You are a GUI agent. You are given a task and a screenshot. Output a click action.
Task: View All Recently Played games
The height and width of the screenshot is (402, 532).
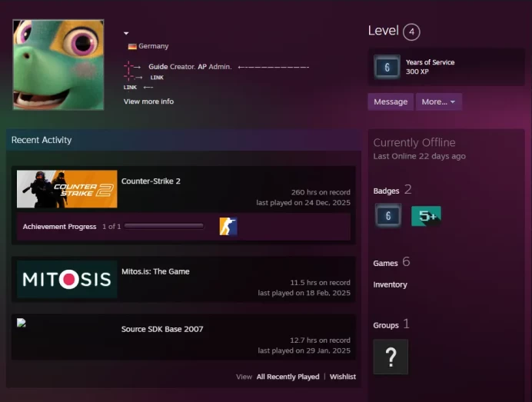point(288,377)
